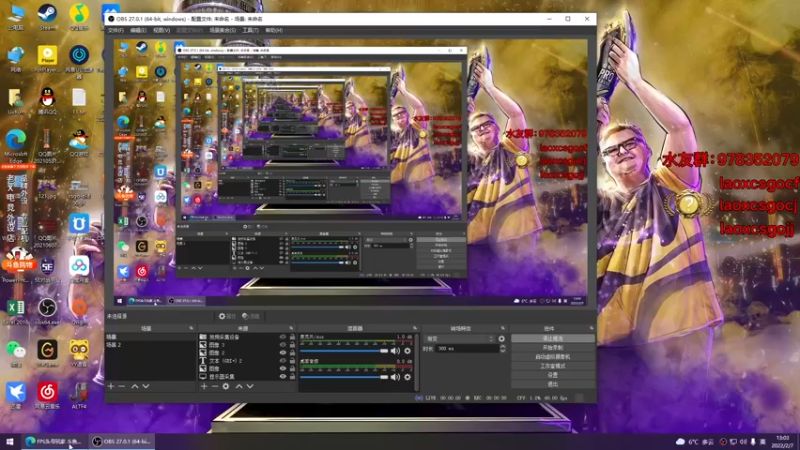The image size is (800, 450).
Task: Open the scene transition properties gear
Action: [x=502, y=339]
